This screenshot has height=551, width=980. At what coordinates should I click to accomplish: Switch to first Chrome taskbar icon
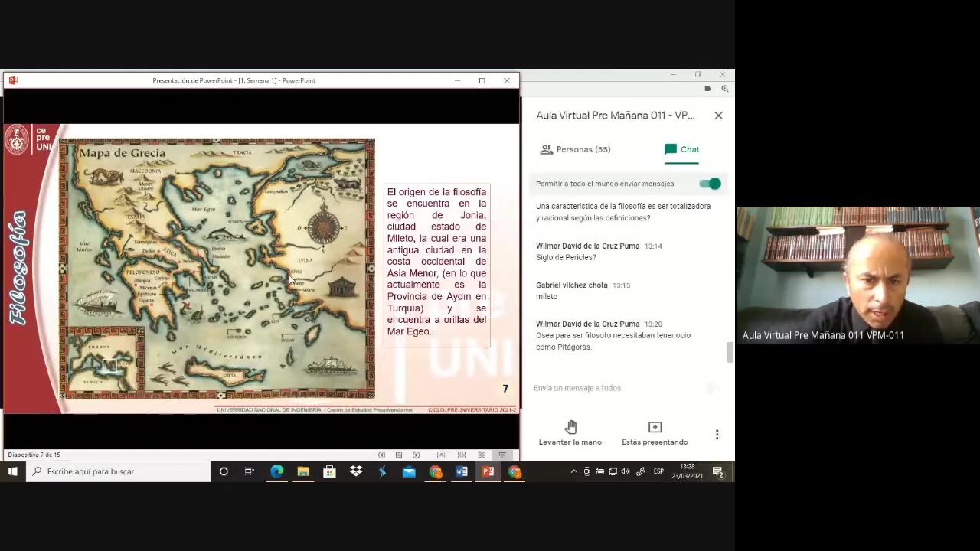click(435, 471)
